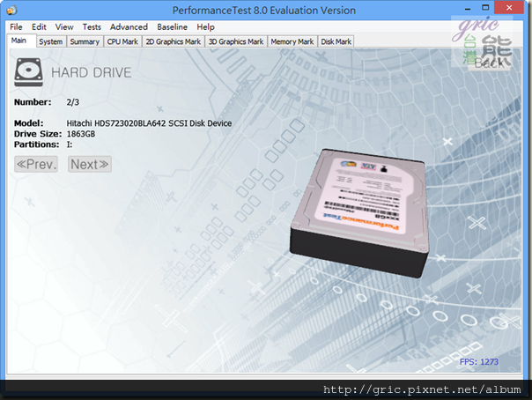Switch to the 2D Graphics Mark tab

pos(174,41)
